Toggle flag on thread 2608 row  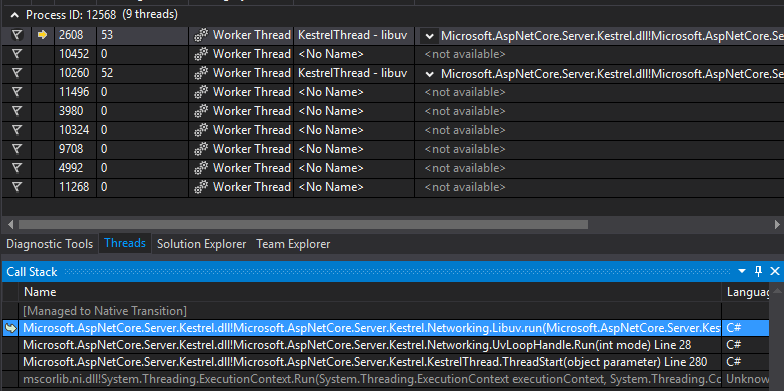click(x=17, y=35)
